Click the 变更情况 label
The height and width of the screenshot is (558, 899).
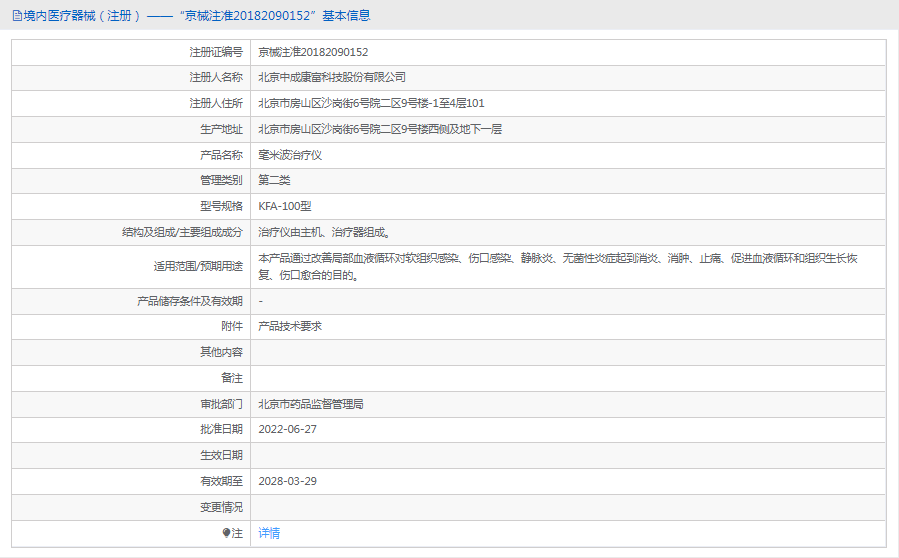point(221,508)
